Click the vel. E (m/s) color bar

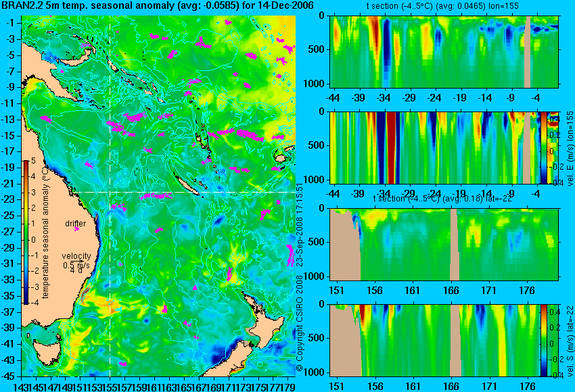point(543,147)
